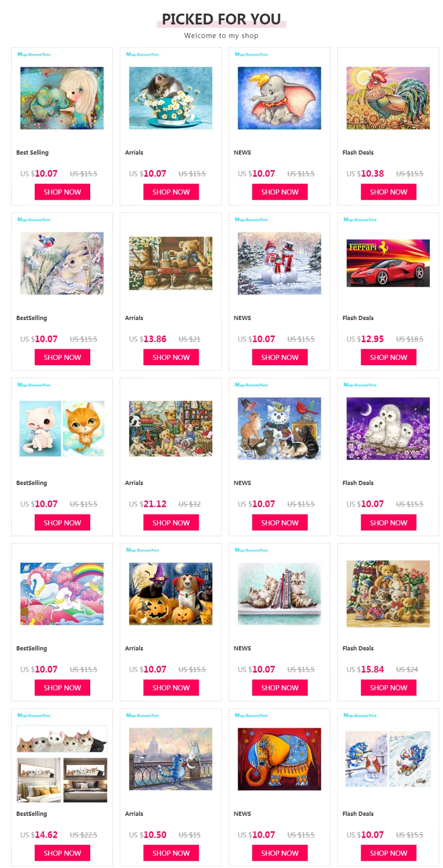The width and height of the screenshot is (443, 868).
Task: Open the kittens with books thumbnail
Action: pos(280,594)
